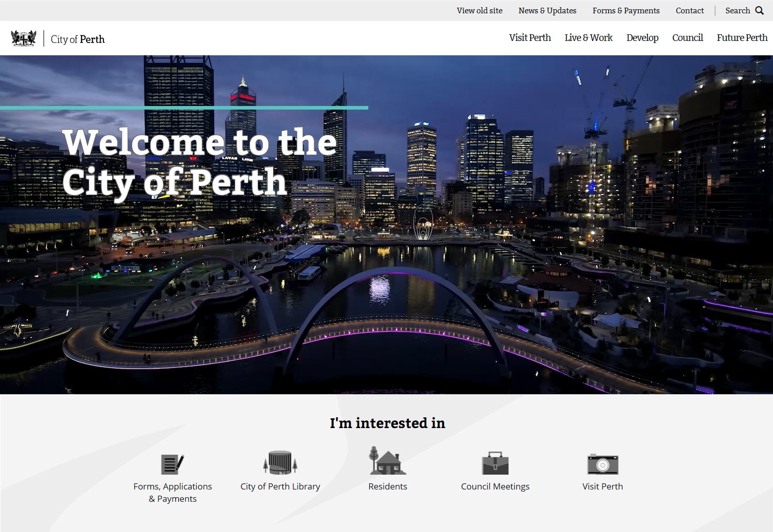Image resolution: width=773 pixels, height=532 pixels.
Task: Open the Council section
Action: (x=687, y=37)
